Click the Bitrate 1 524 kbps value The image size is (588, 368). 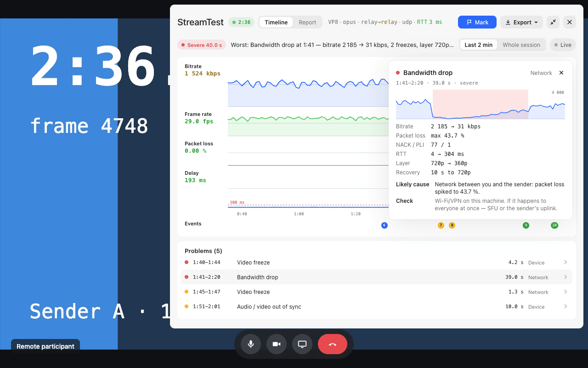(x=203, y=74)
